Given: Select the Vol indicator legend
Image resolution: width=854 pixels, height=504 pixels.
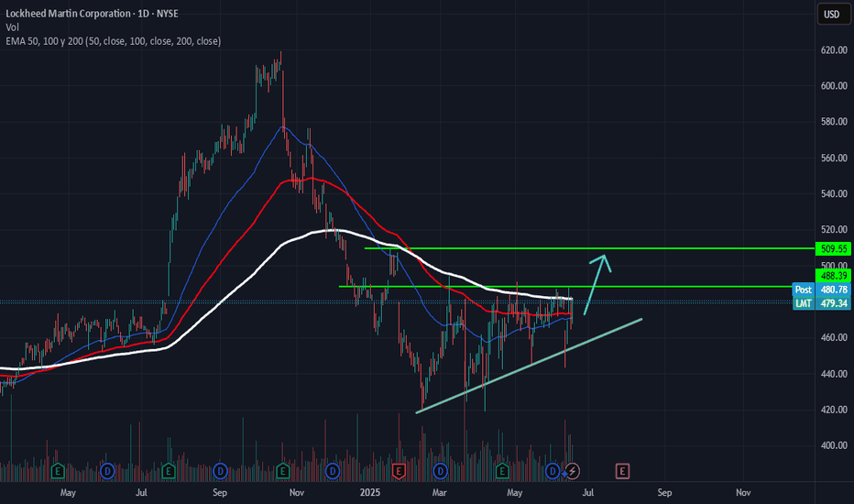Looking at the screenshot, I should click(12, 27).
